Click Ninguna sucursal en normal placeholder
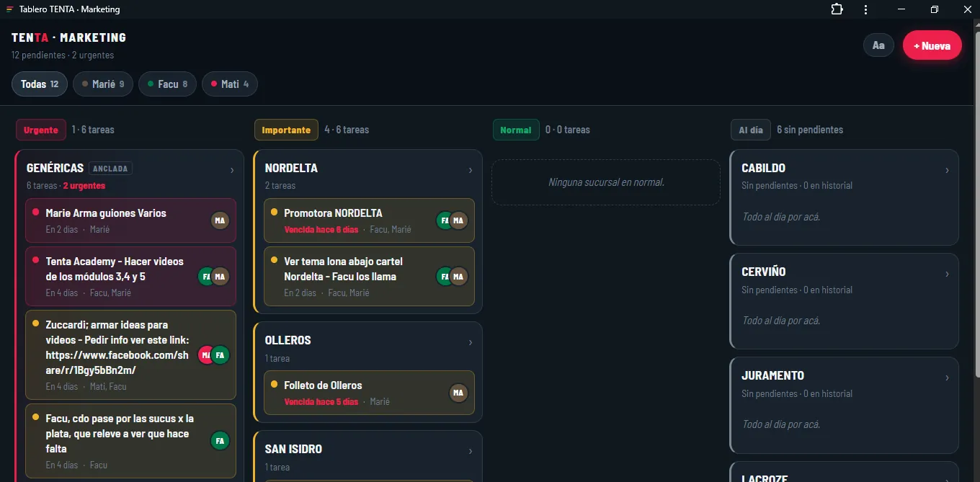This screenshot has width=980, height=482. coord(606,182)
